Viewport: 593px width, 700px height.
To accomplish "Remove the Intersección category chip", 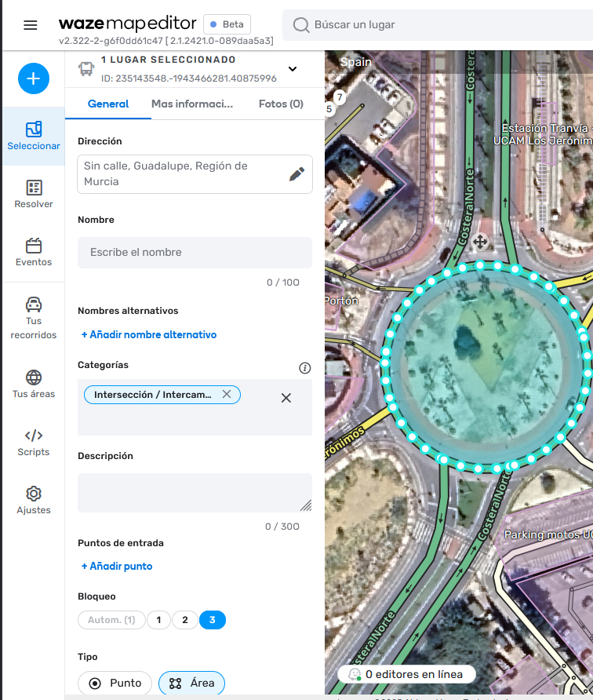I will coord(227,394).
